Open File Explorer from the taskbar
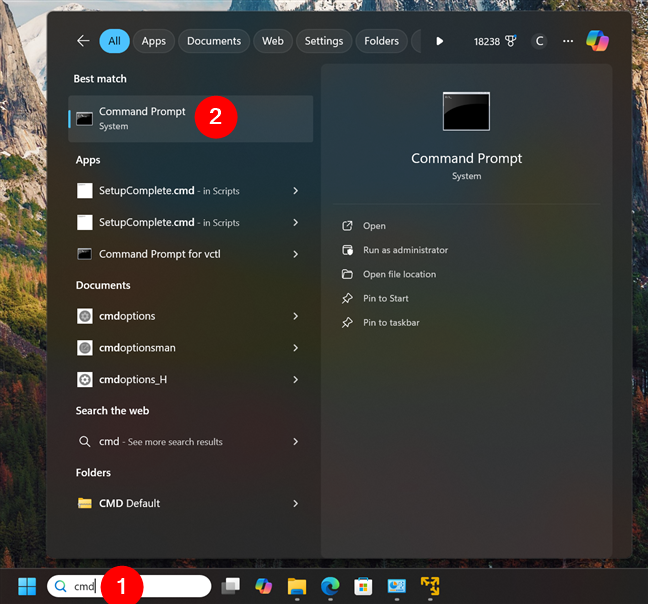The image size is (648, 604). (x=297, y=586)
